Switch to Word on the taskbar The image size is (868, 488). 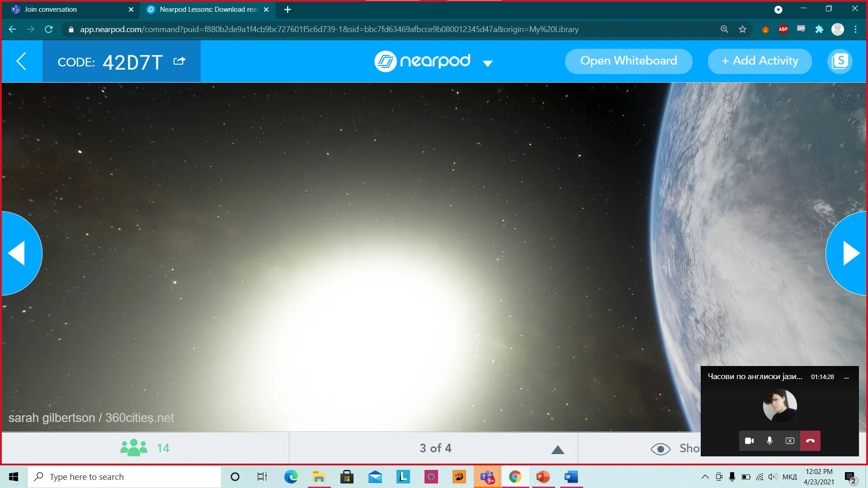pos(571,477)
